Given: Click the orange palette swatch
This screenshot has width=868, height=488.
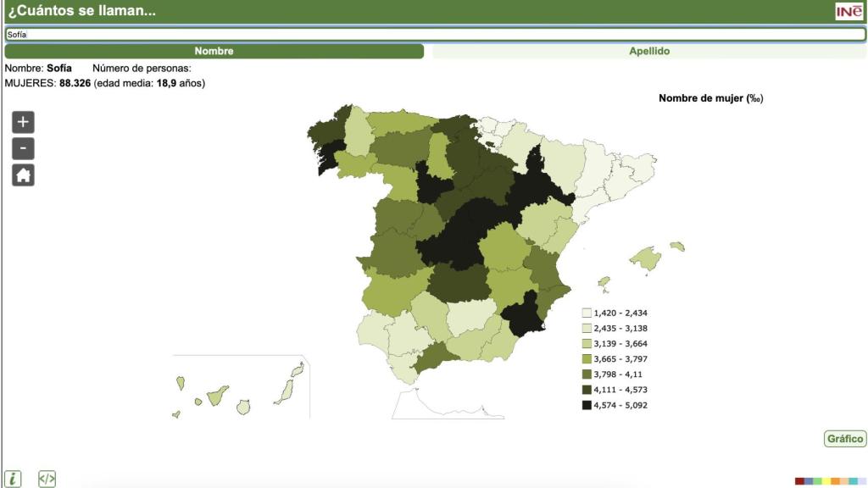Looking at the screenshot, I should click(x=835, y=481).
